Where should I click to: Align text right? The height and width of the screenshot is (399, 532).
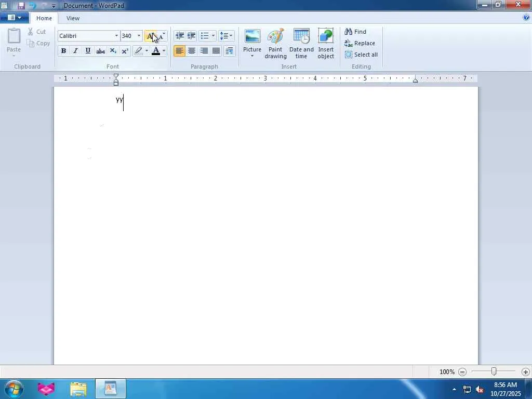pyautogui.click(x=204, y=51)
